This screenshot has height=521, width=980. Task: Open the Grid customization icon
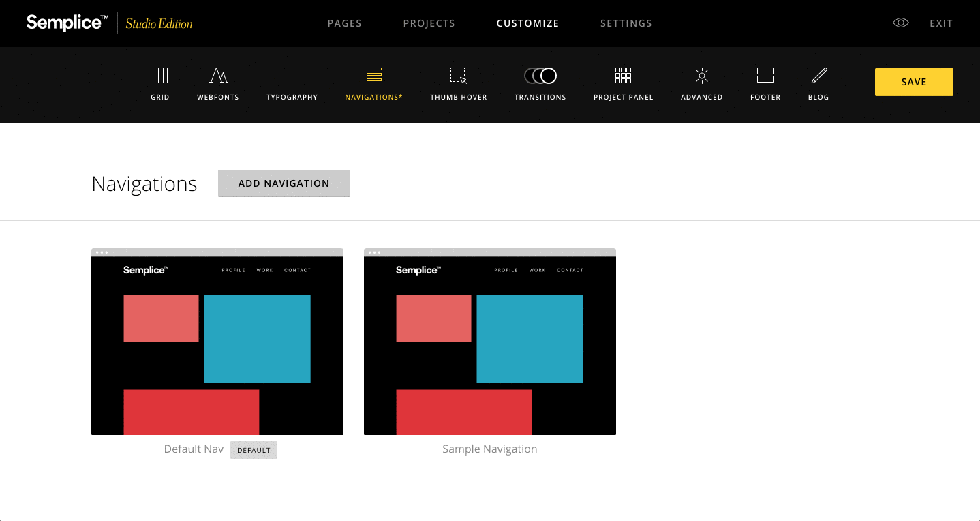coord(159,76)
